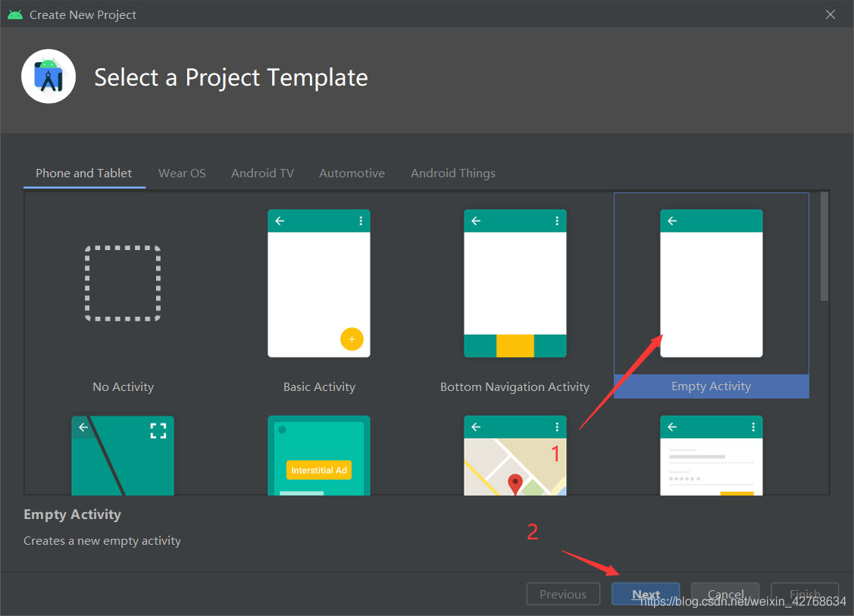
Task: Click the template list vertical scrollbar
Action: point(824,246)
